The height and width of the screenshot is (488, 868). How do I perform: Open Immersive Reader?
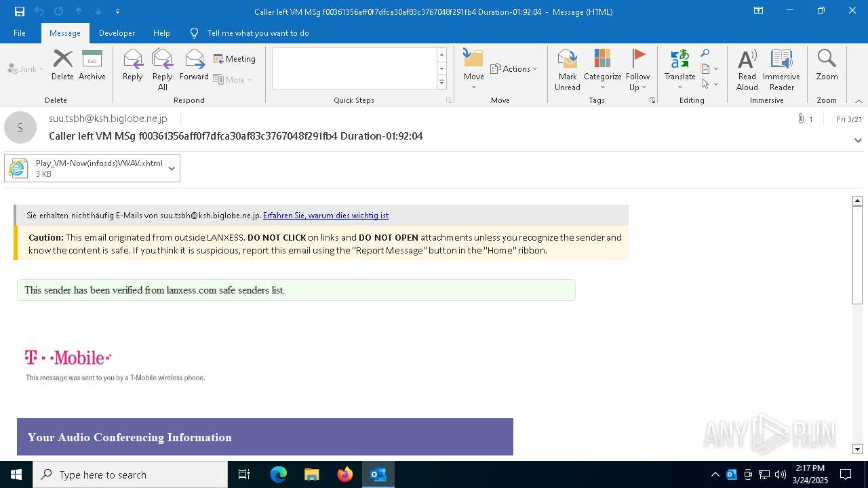point(781,69)
